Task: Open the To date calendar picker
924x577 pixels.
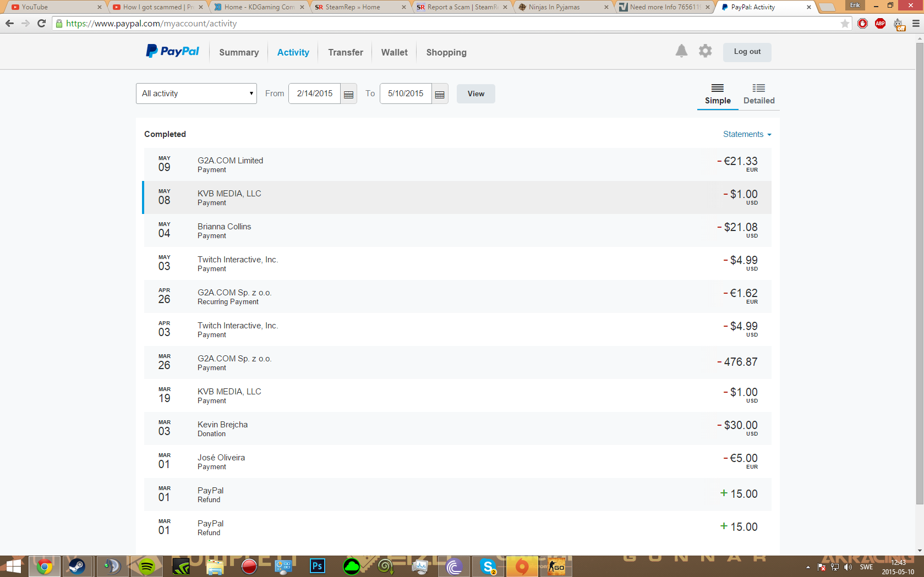Action: [440, 94]
